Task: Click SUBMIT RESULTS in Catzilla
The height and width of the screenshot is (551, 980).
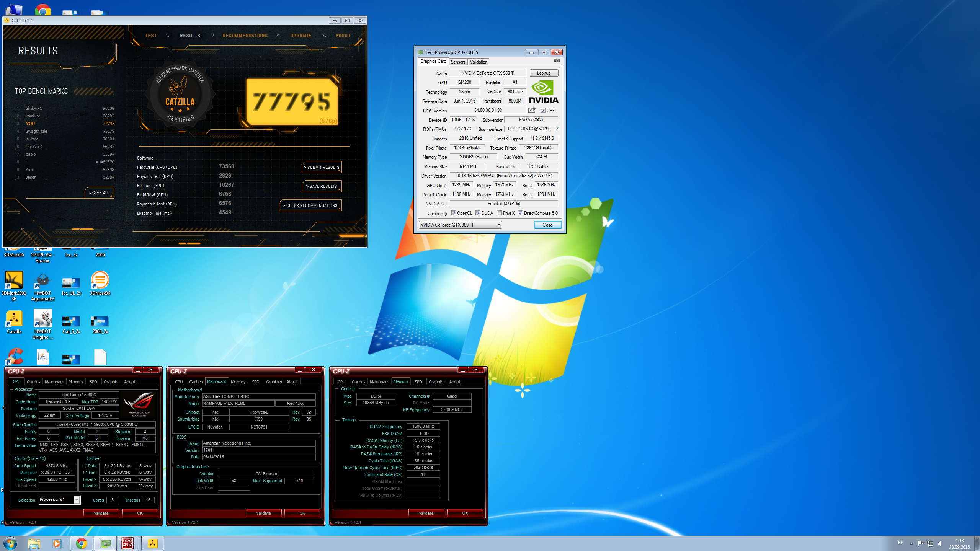Action: [322, 167]
